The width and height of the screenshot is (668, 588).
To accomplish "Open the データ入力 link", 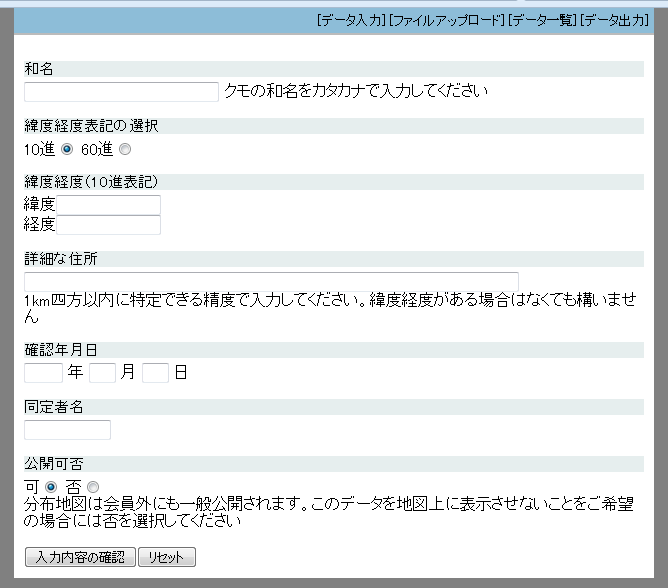I will pos(351,20).
